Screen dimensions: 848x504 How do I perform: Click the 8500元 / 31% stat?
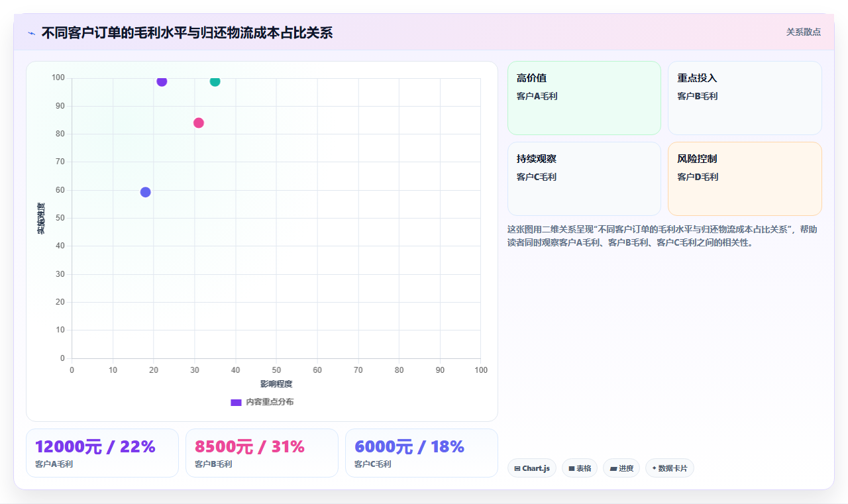[250, 446]
